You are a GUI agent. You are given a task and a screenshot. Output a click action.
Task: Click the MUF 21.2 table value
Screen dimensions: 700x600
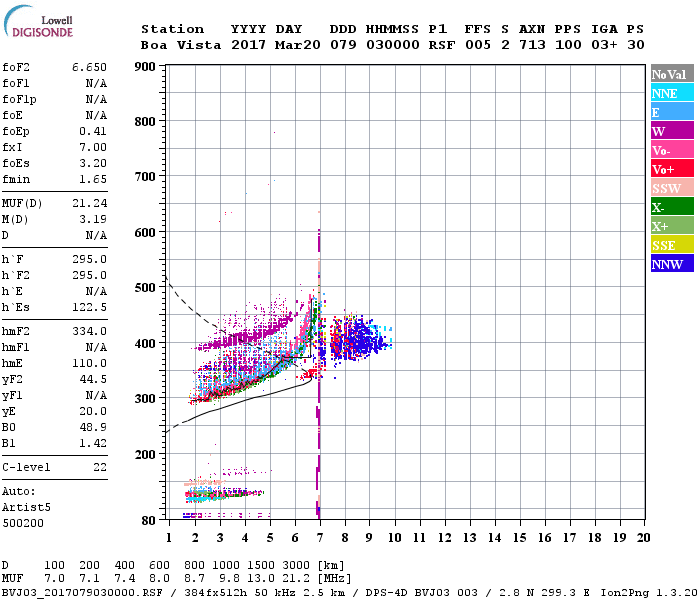(x=296, y=579)
